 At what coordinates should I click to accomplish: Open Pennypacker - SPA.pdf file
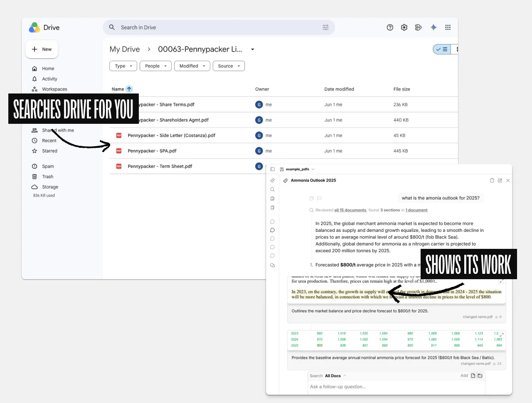tap(152, 151)
